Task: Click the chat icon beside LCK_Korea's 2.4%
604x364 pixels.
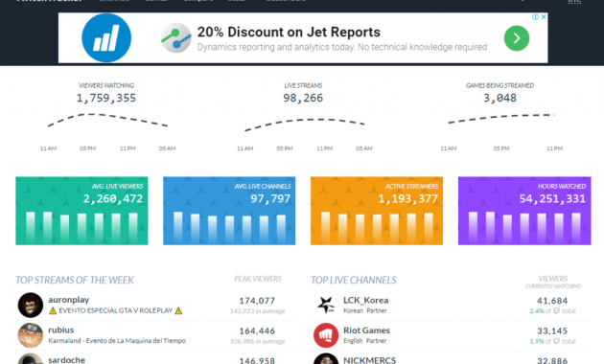Action: 556,311
